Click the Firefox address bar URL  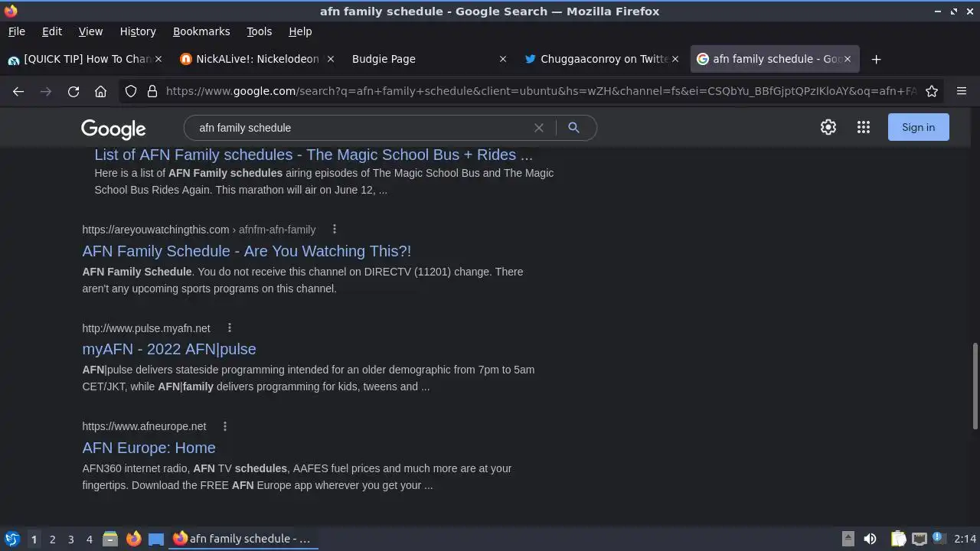[x=541, y=91]
